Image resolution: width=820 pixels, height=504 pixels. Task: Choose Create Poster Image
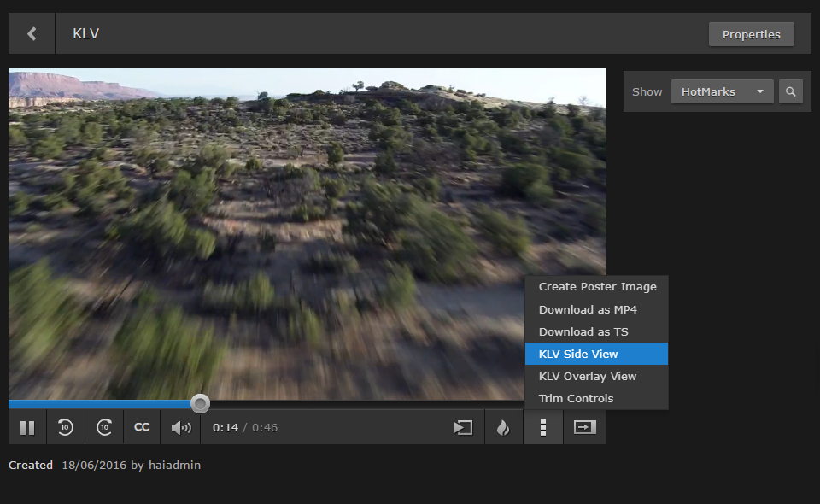pos(597,287)
